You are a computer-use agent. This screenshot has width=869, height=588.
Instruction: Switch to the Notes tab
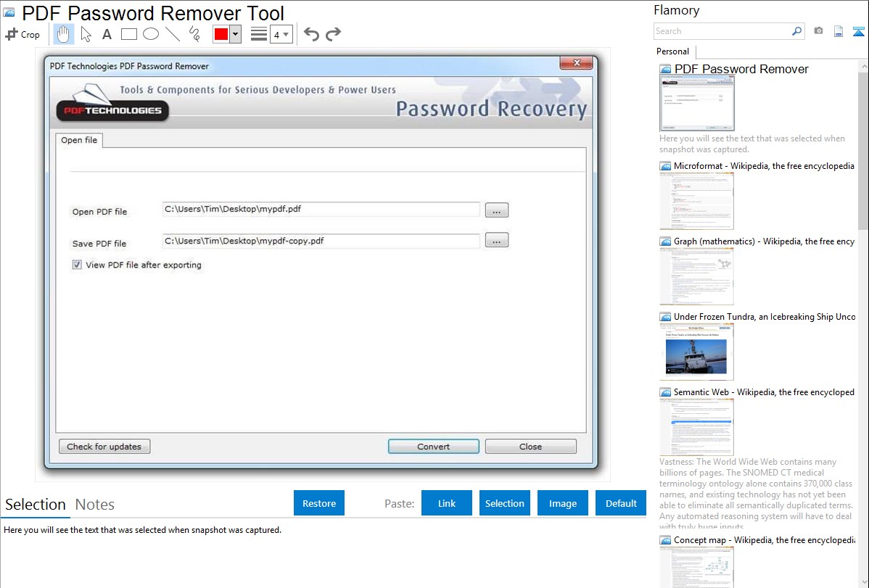tap(95, 505)
